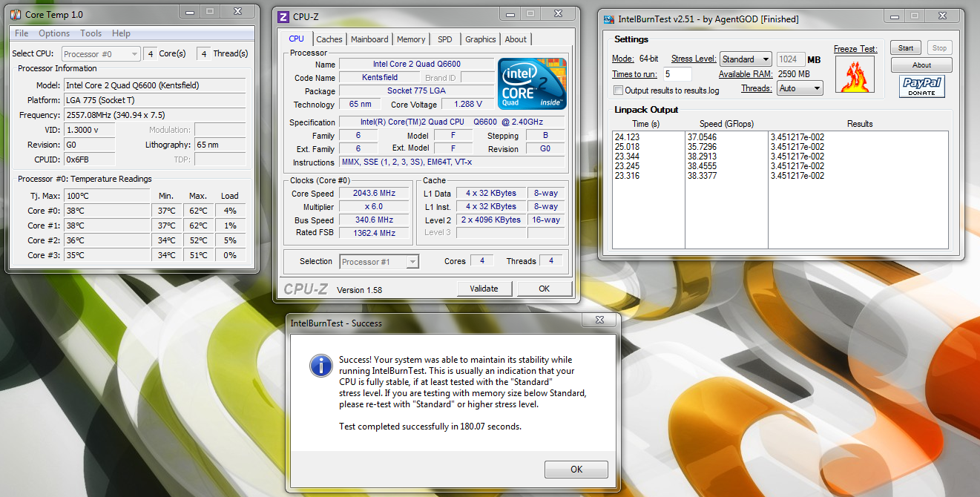The image size is (980, 497).
Task: Switch to the Caches tab in CPU-Z
Action: tap(329, 39)
